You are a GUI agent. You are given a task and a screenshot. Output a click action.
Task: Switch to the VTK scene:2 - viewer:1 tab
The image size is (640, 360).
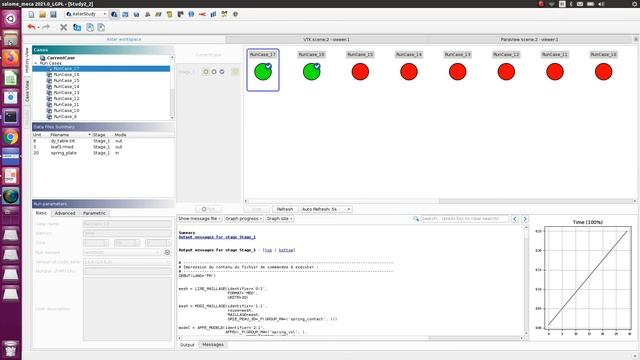coord(327,39)
